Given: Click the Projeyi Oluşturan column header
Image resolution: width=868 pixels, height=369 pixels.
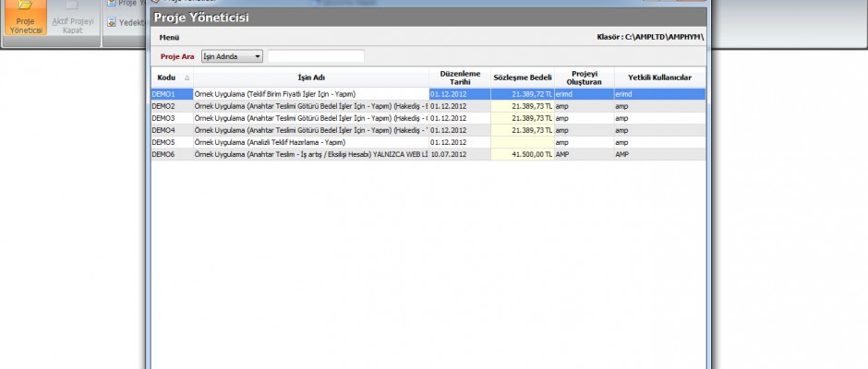Looking at the screenshot, I should [583, 77].
